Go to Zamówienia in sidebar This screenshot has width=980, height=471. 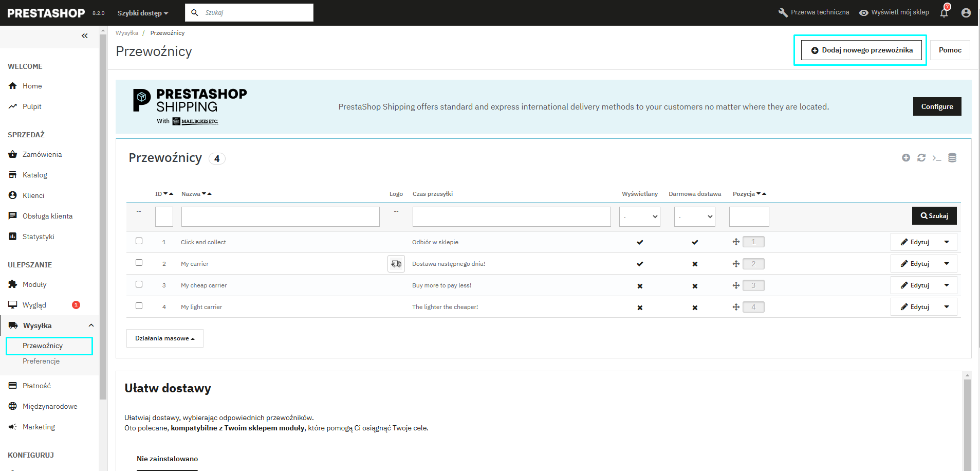coord(42,154)
